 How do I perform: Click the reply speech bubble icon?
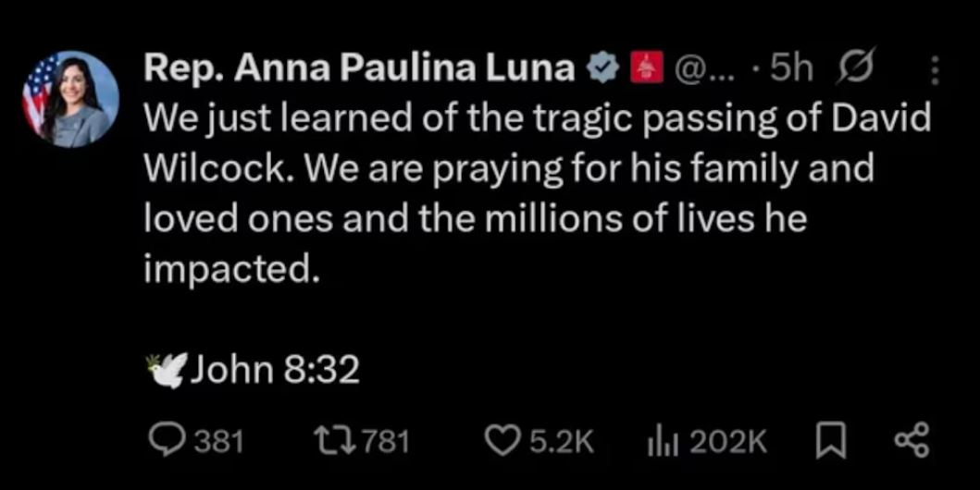168,441
